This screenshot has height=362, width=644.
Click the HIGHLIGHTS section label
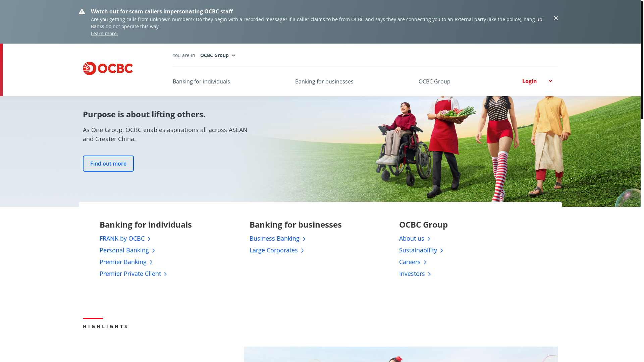pyautogui.click(x=105, y=326)
